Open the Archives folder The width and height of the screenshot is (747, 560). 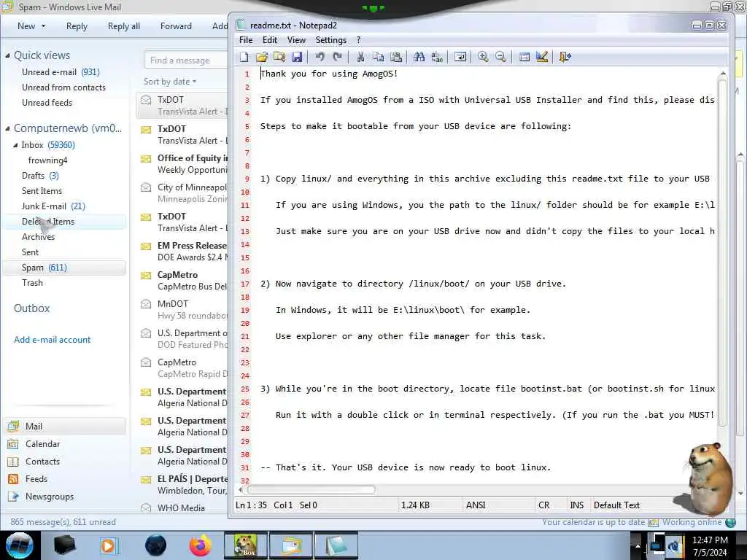[x=38, y=237]
